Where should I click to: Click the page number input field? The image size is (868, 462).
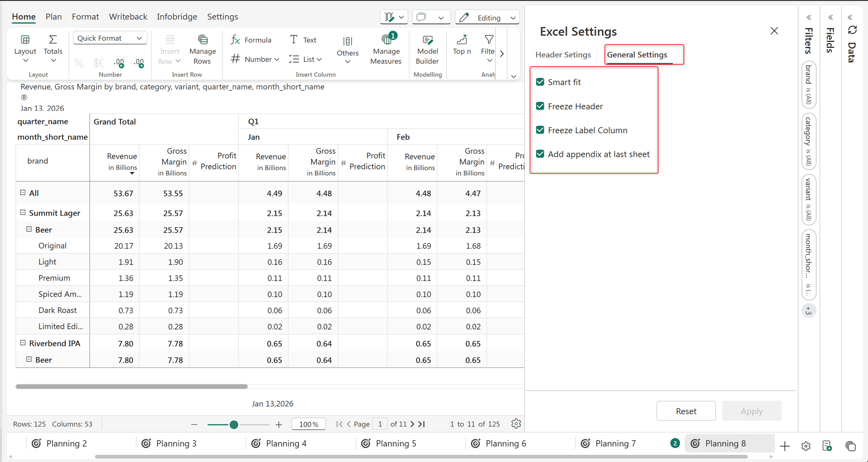(x=380, y=424)
